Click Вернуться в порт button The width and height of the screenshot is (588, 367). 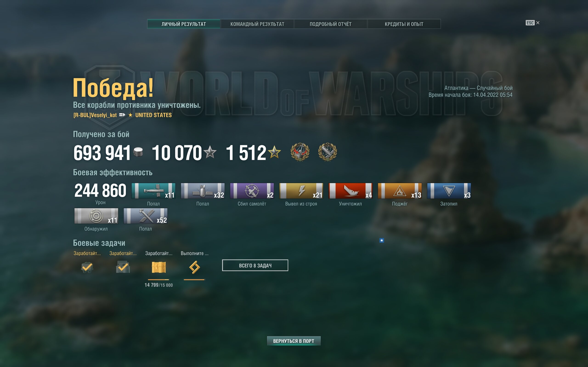[294, 341]
